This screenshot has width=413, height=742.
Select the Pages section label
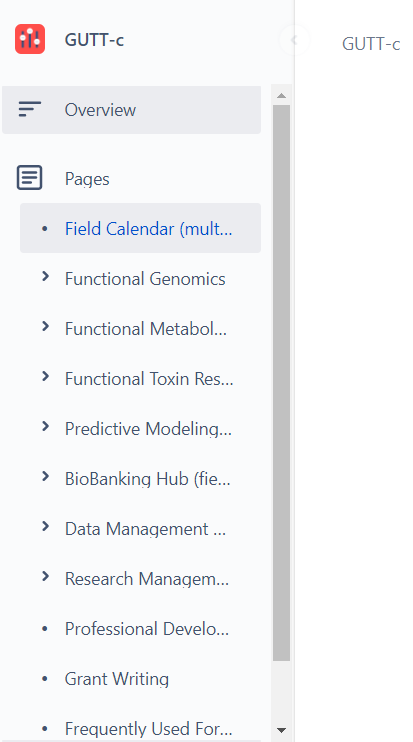click(87, 179)
